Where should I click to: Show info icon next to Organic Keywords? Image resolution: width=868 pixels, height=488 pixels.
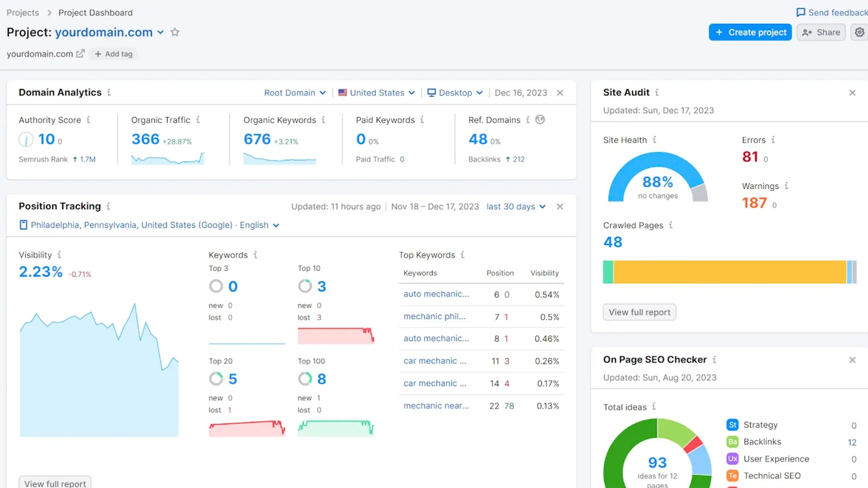(323, 120)
